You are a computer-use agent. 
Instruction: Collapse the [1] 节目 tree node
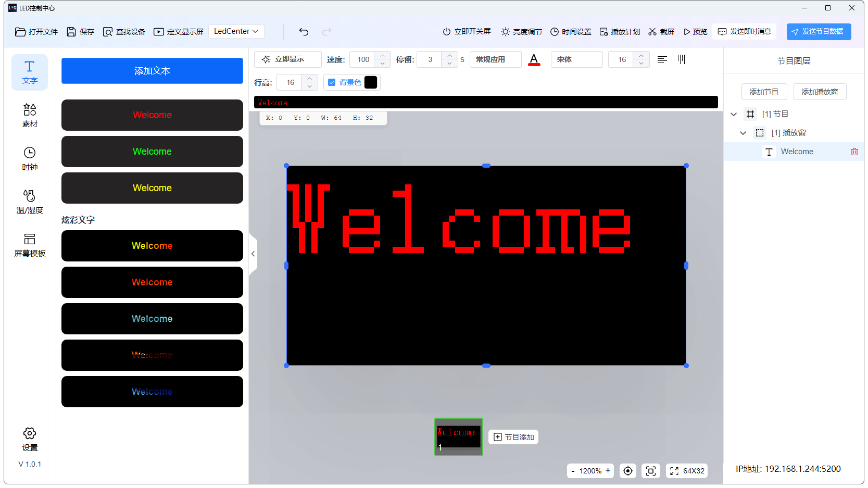(734, 114)
